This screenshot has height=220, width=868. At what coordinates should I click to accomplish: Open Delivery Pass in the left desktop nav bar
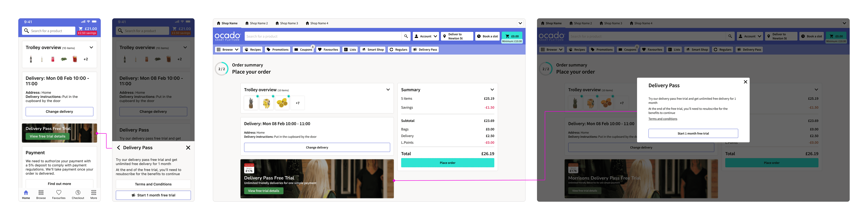[425, 50]
